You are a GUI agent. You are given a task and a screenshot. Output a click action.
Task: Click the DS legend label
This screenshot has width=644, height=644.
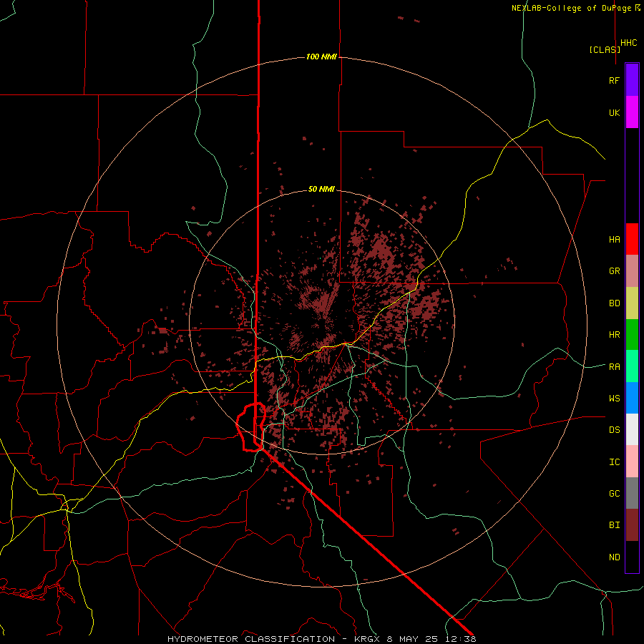[x=614, y=430]
